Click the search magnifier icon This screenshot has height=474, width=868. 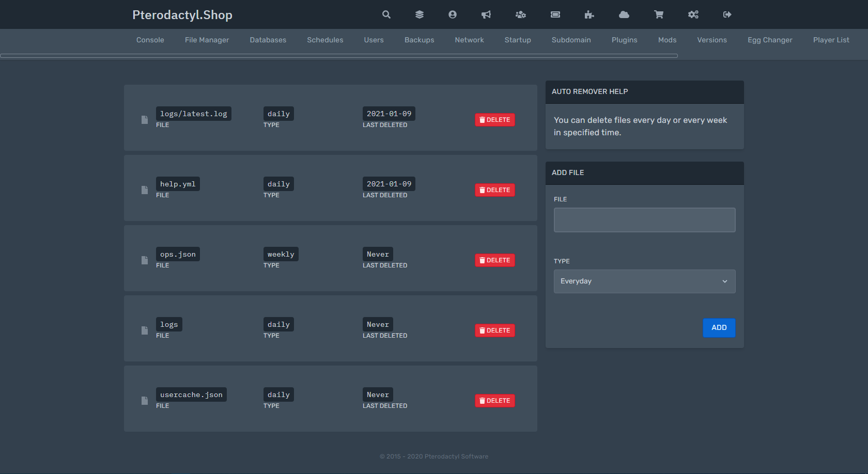point(386,14)
